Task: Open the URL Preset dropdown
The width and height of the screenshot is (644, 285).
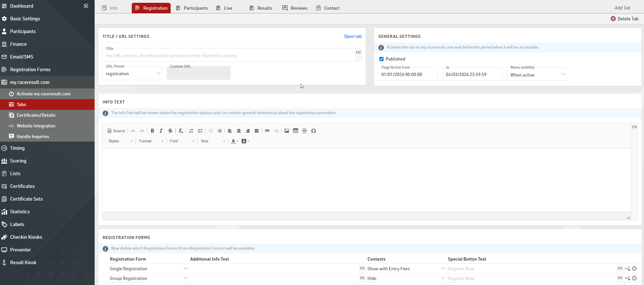Action: pyautogui.click(x=132, y=74)
